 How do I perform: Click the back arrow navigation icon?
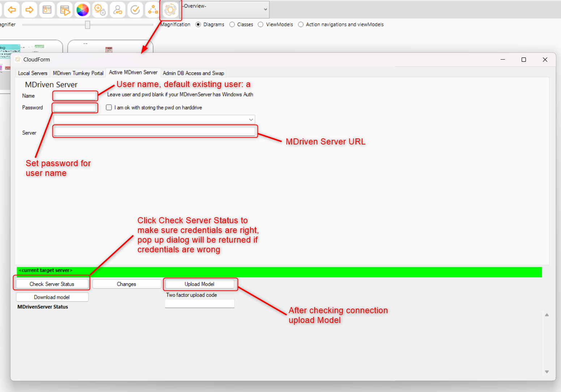(x=12, y=10)
